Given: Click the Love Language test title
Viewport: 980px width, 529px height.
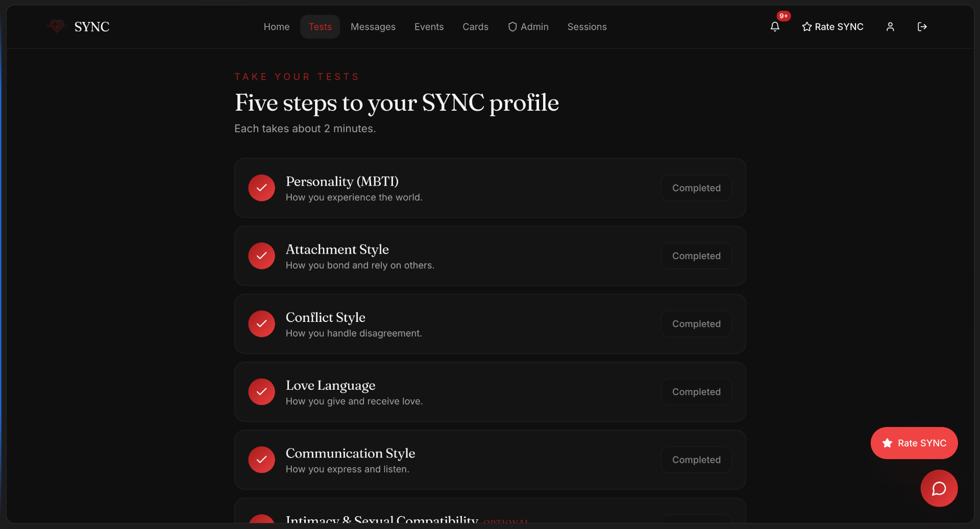Looking at the screenshot, I should (x=330, y=386).
